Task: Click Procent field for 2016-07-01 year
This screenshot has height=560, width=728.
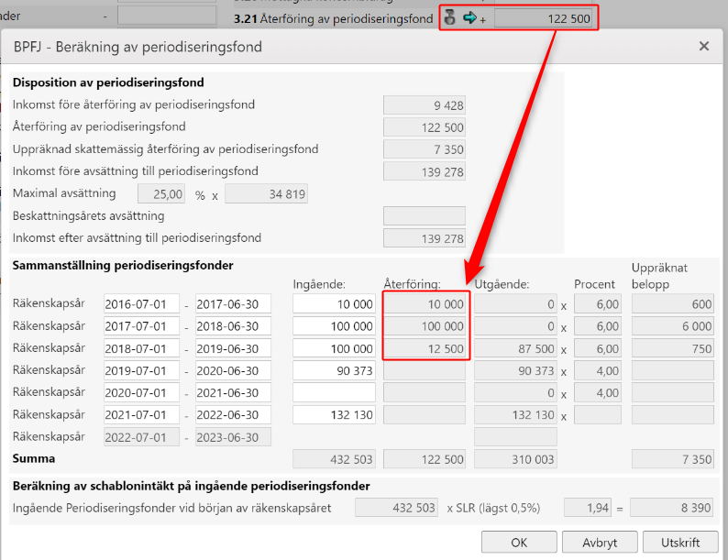Action: click(598, 304)
